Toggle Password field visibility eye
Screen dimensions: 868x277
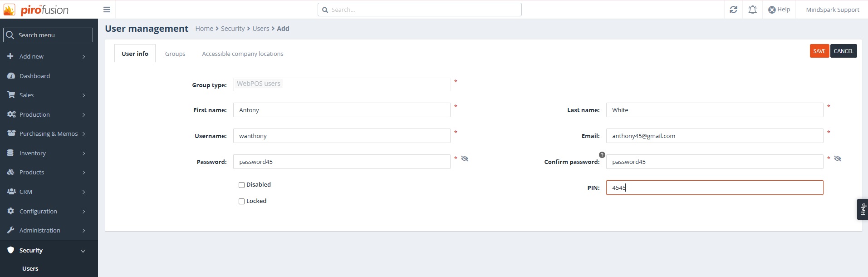[x=465, y=158]
